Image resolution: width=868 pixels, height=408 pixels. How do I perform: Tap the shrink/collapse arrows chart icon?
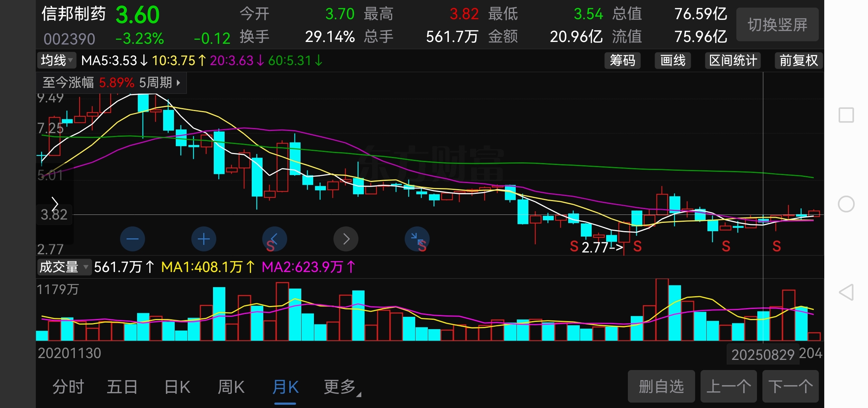pyautogui.click(x=417, y=239)
